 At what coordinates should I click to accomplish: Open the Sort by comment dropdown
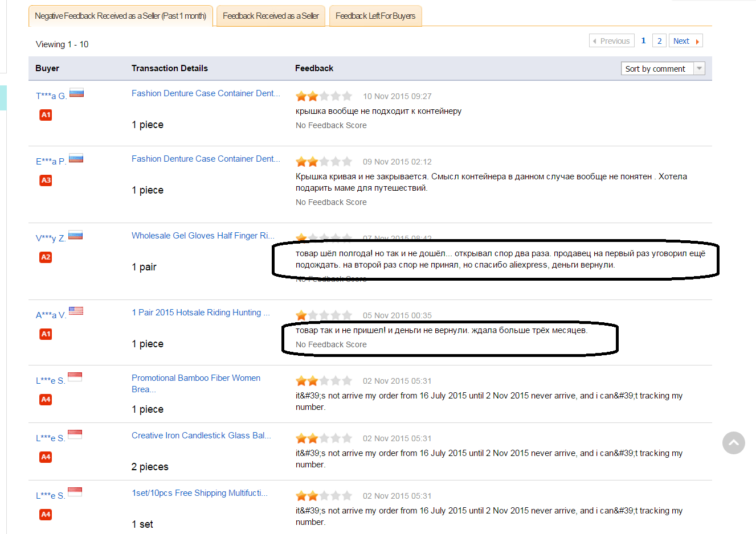point(663,69)
